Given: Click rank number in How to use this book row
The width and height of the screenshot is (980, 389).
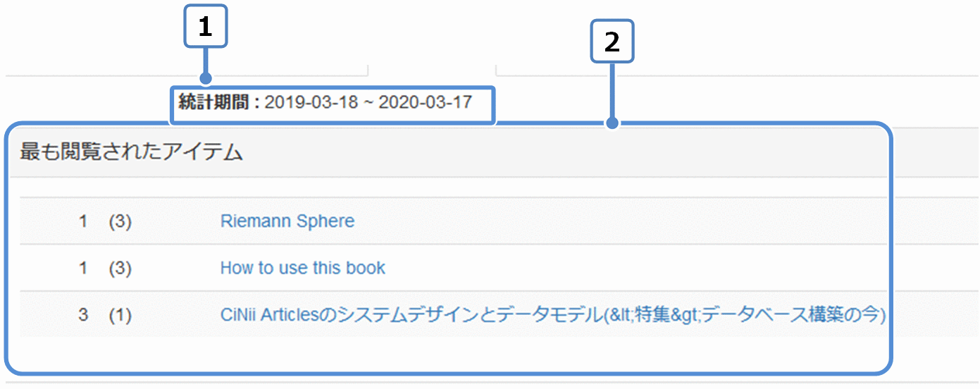Looking at the screenshot, I should (x=83, y=268).
